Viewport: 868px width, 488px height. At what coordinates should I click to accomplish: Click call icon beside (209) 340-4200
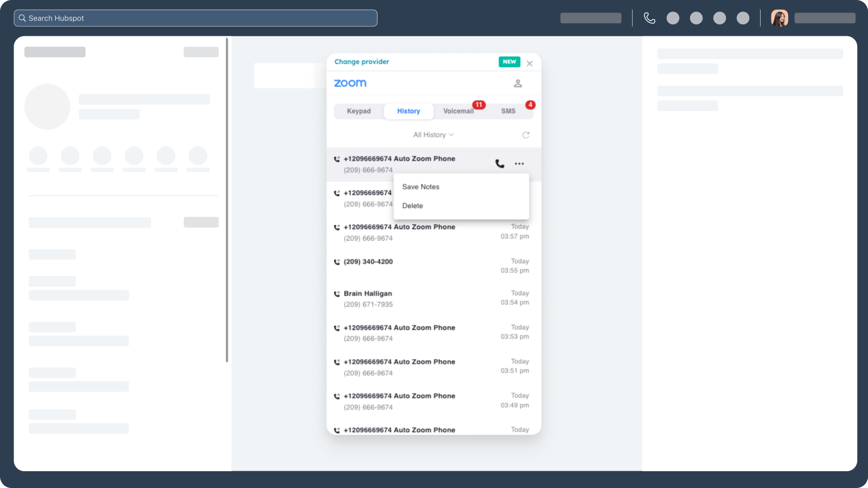[x=337, y=262]
